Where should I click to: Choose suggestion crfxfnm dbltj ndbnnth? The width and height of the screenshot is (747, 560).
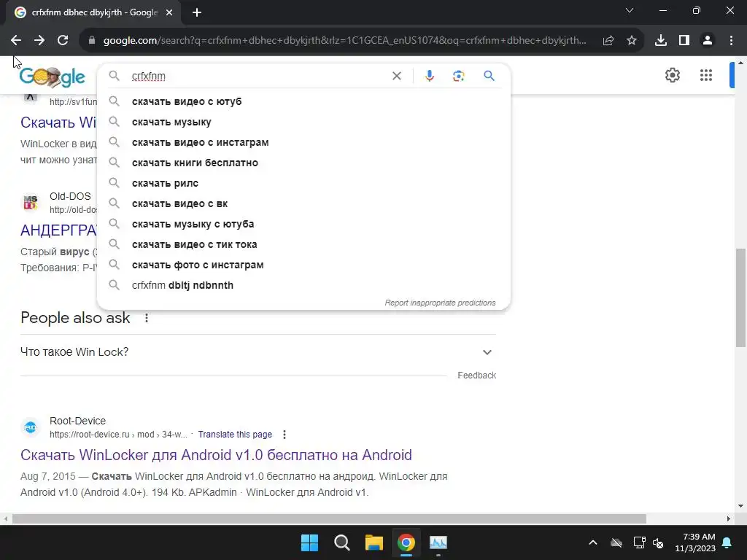click(303, 285)
